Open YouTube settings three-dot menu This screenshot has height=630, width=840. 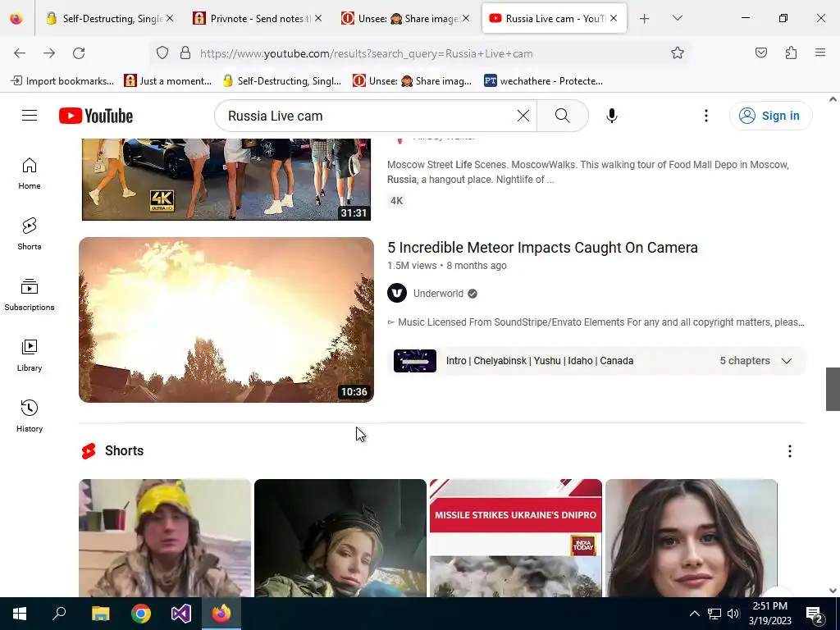(706, 116)
